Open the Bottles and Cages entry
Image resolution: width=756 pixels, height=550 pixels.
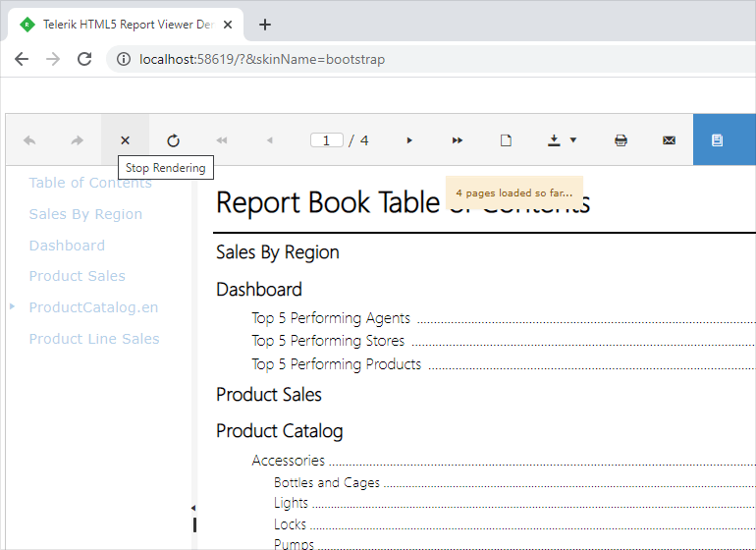327,482
